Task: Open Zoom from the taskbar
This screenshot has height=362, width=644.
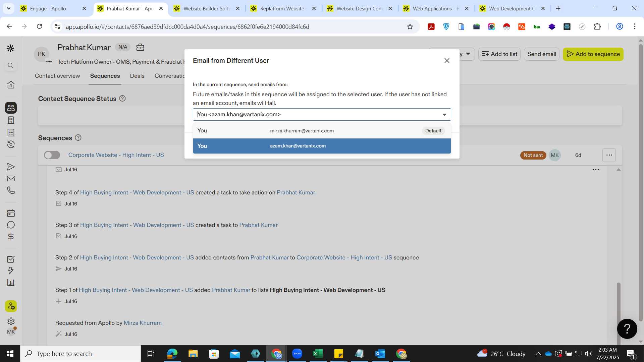Action: coord(297,354)
